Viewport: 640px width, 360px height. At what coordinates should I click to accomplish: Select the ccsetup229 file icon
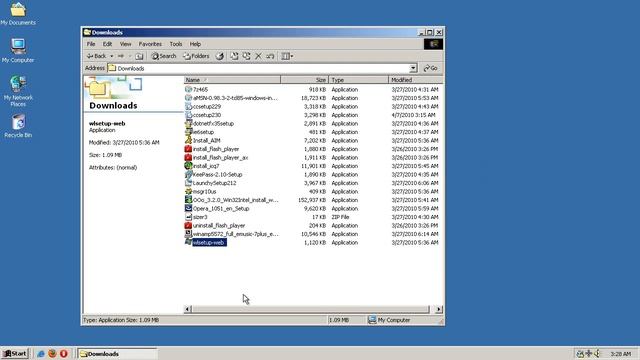point(188,106)
